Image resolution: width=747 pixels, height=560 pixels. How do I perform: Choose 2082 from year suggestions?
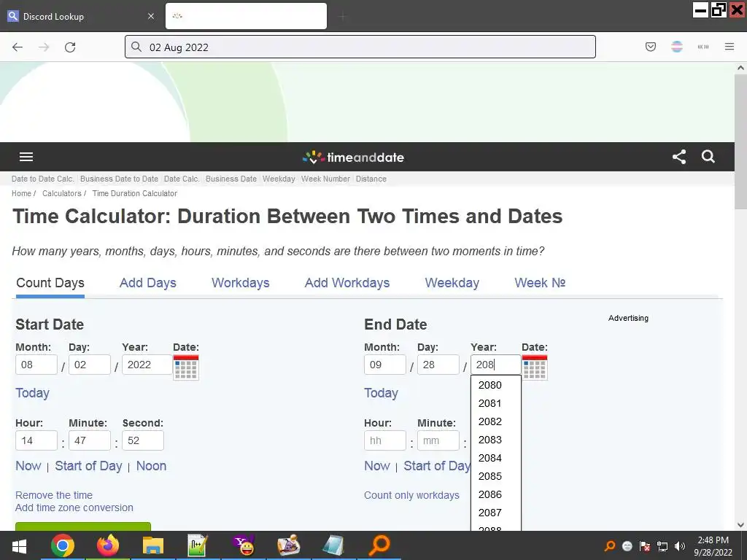(496, 421)
